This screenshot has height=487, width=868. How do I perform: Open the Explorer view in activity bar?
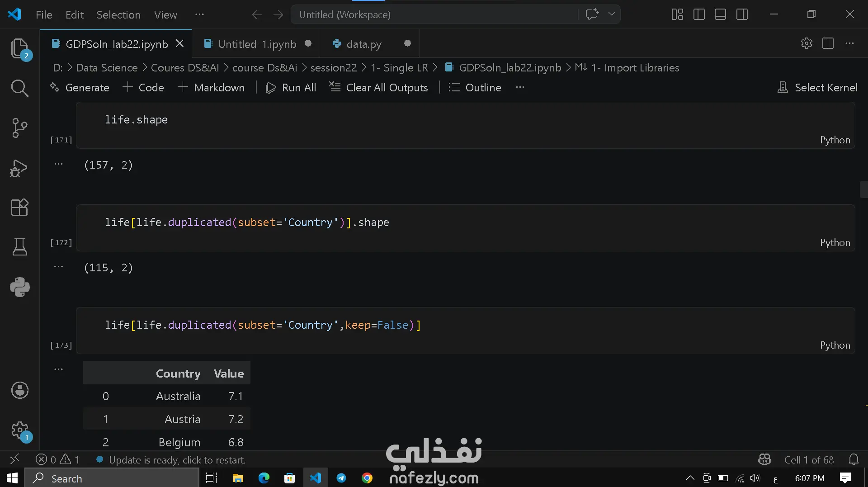[19, 49]
